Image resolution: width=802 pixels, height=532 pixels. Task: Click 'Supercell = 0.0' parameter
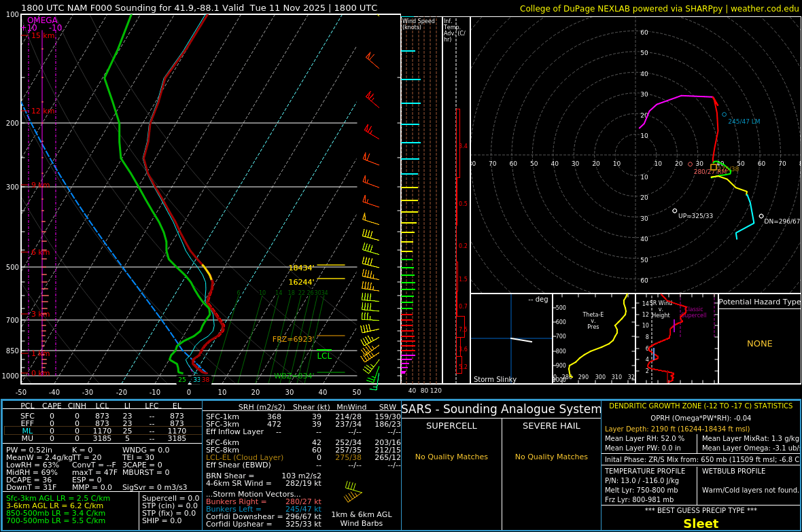tap(171, 498)
